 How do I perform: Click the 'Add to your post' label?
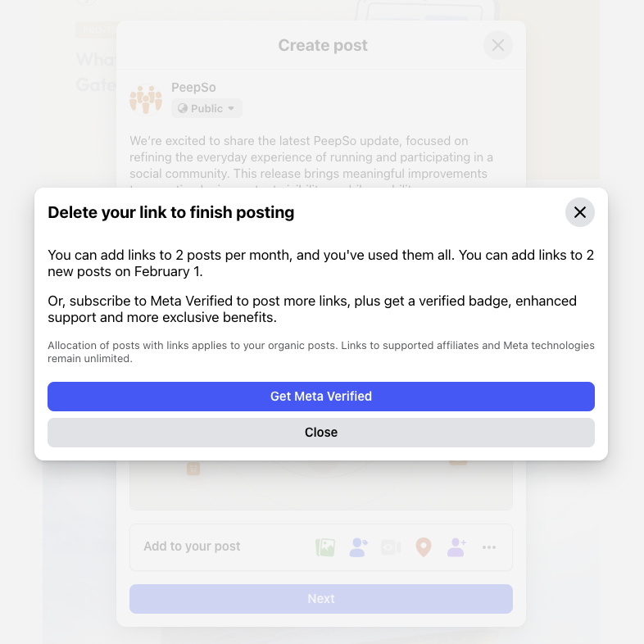coord(192,546)
